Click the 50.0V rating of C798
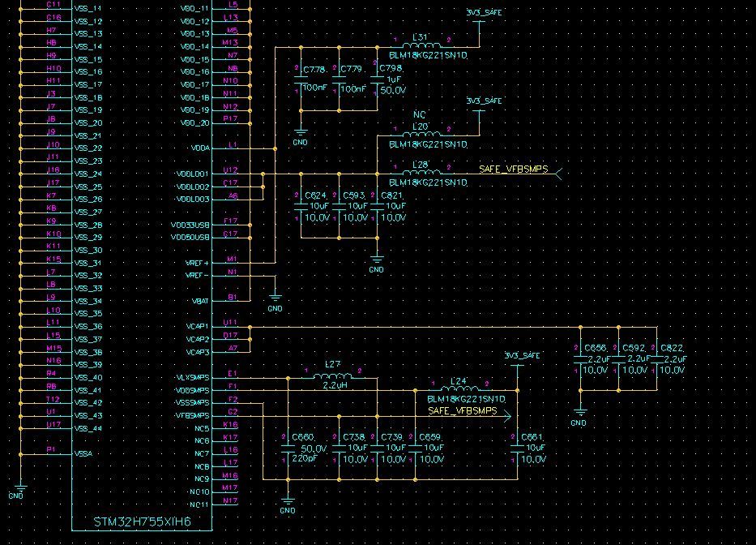This screenshot has height=545, width=756. pyautogui.click(x=394, y=90)
